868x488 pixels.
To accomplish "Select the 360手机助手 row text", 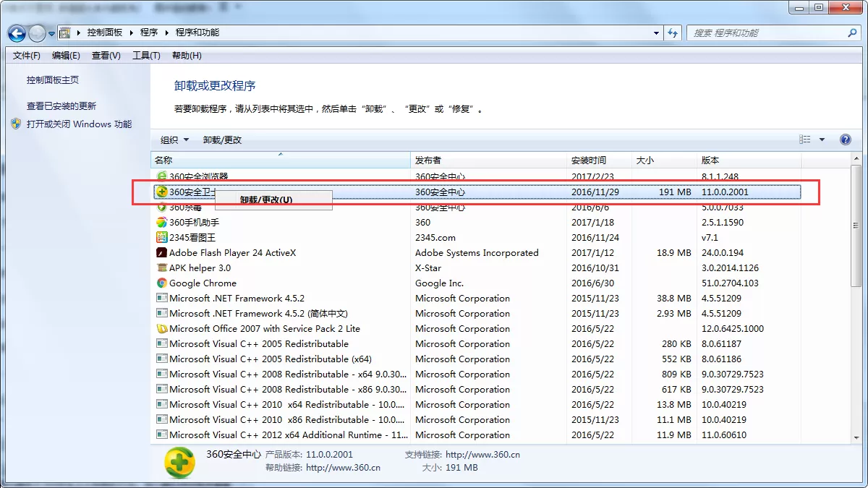I will point(194,223).
